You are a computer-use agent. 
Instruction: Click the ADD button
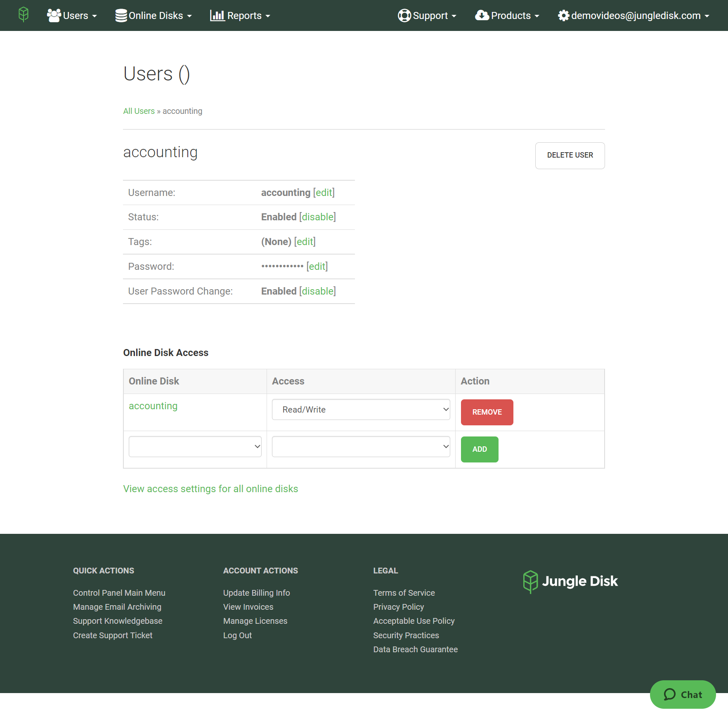479,449
